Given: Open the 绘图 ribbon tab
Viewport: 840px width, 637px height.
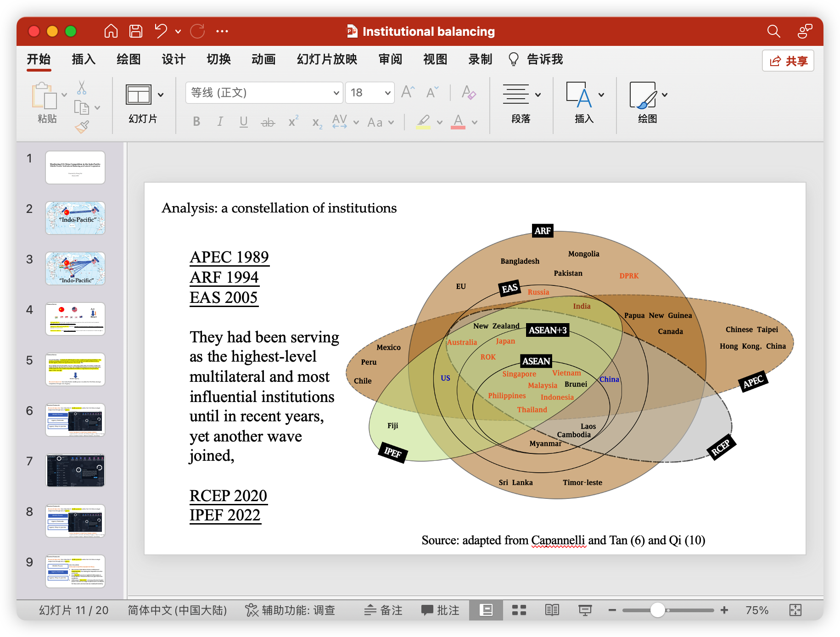Looking at the screenshot, I should click(x=129, y=59).
